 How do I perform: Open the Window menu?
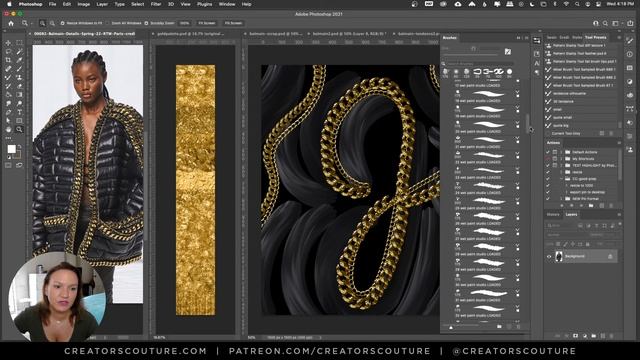pos(227,4)
